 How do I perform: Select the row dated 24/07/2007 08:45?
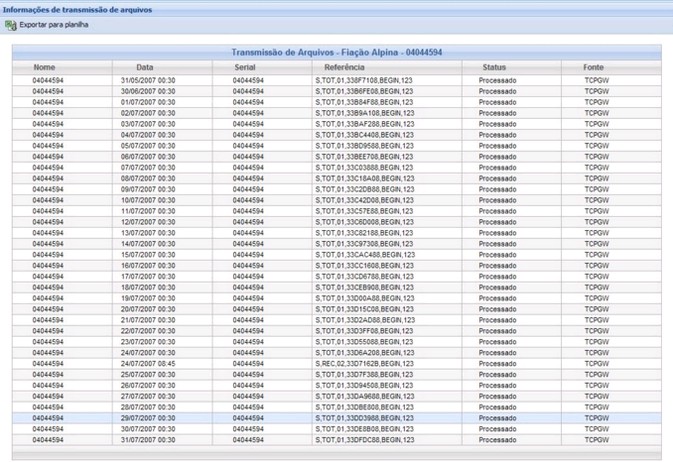tap(147, 363)
